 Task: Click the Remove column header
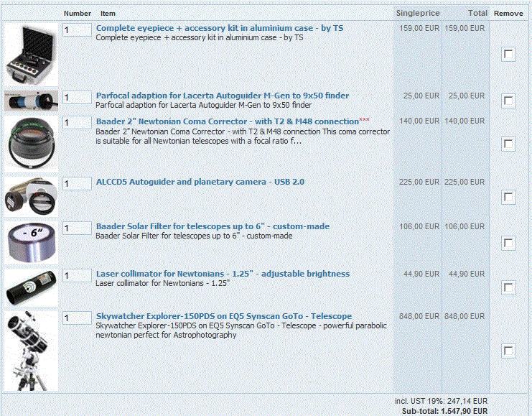pyautogui.click(x=508, y=14)
